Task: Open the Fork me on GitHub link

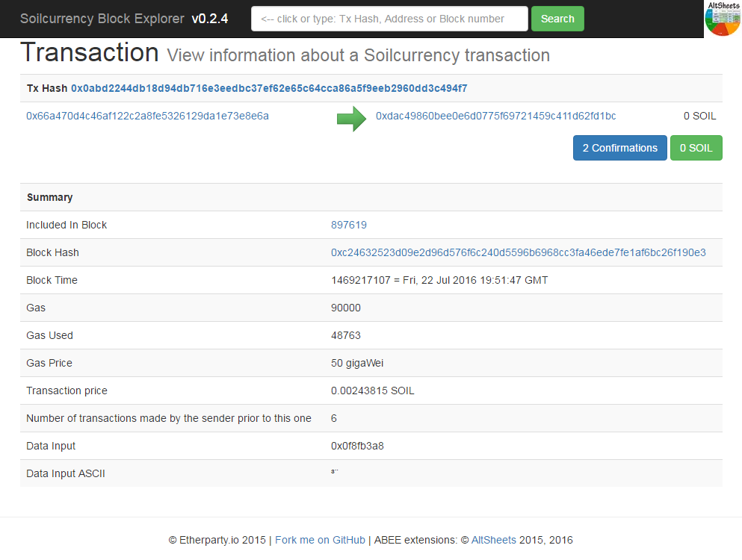Action: (x=320, y=540)
